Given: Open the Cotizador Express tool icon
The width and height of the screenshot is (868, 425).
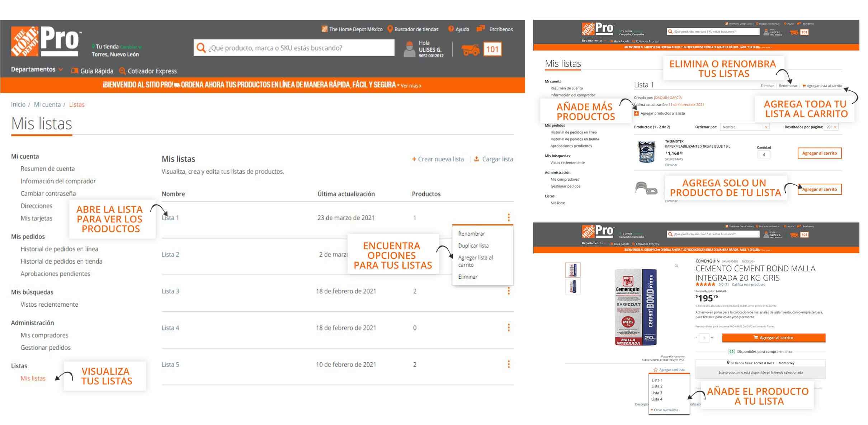Looking at the screenshot, I should point(122,71).
